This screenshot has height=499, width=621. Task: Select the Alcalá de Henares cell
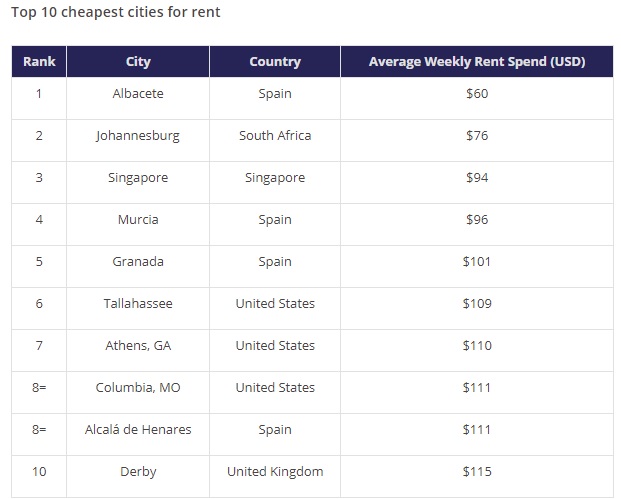[138, 429]
